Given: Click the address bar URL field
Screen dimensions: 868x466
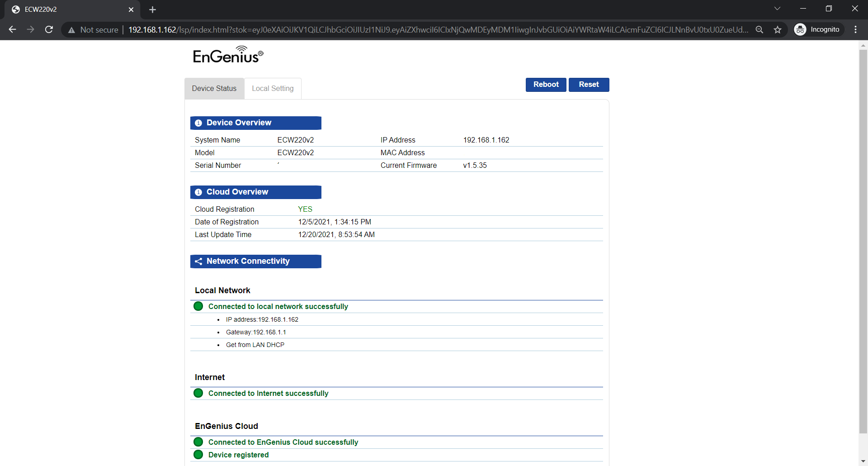Looking at the screenshot, I should click(438, 30).
